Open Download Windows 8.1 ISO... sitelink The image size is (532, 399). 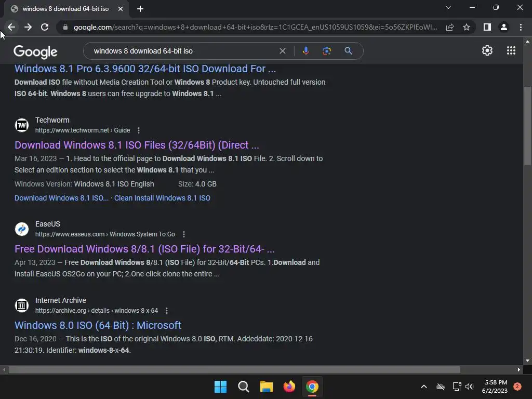[x=61, y=198]
